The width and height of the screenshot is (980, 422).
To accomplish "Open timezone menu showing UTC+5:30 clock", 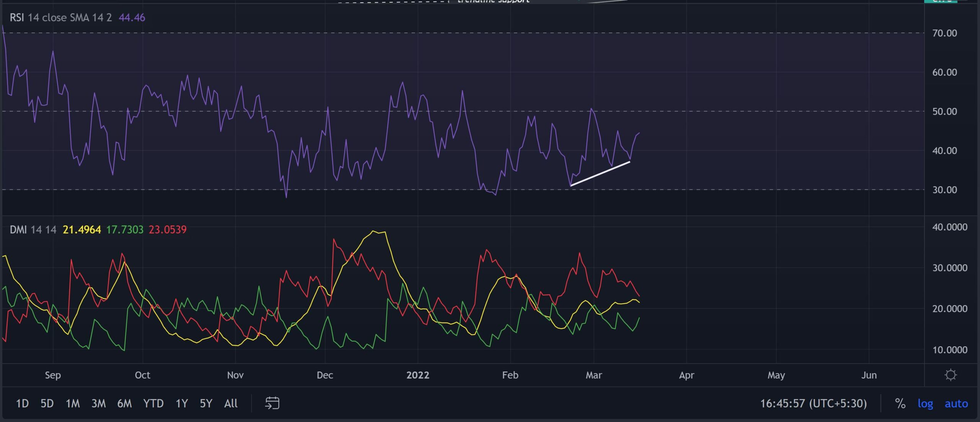I will pos(813,403).
